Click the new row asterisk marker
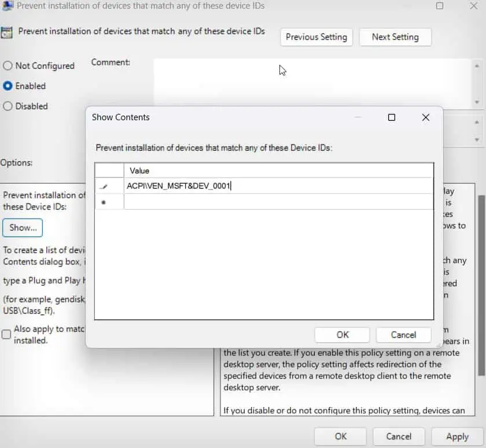 click(x=104, y=202)
